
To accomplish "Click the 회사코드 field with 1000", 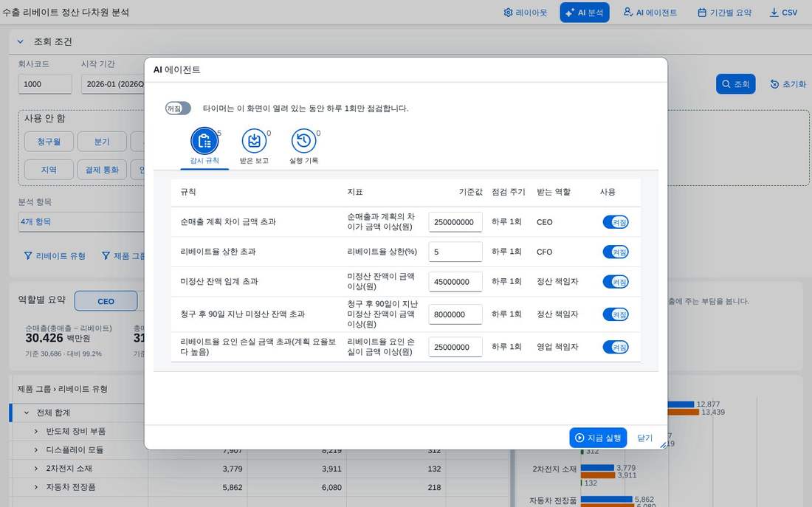I will [x=45, y=84].
